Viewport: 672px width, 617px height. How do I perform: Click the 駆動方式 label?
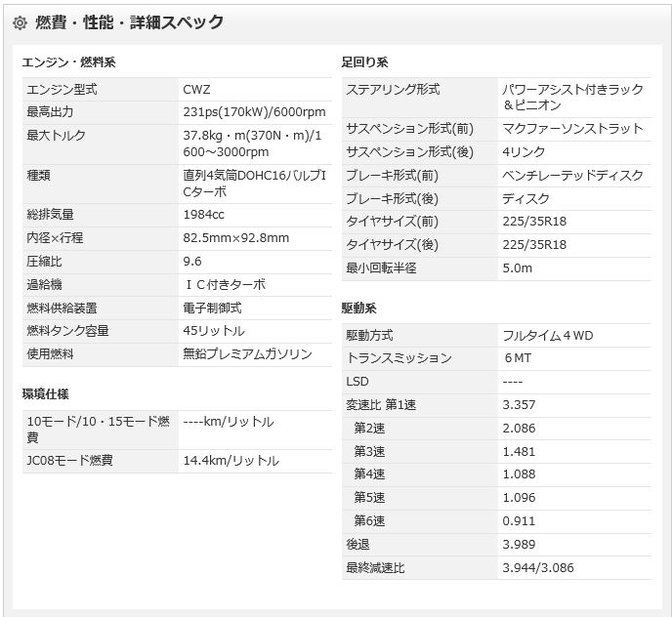click(x=369, y=336)
